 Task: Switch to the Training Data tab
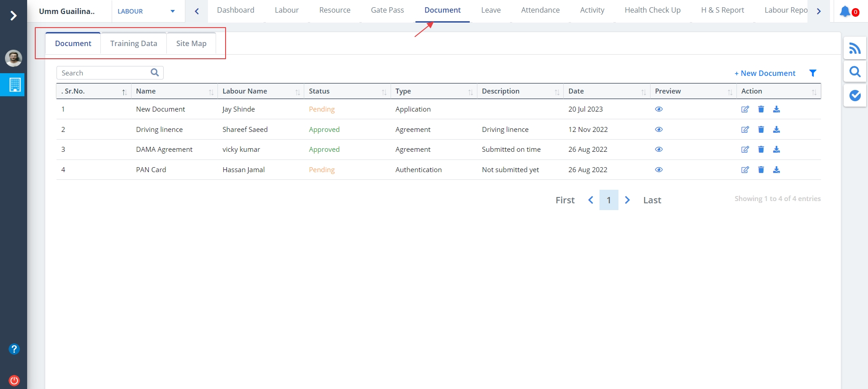pos(133,43)
